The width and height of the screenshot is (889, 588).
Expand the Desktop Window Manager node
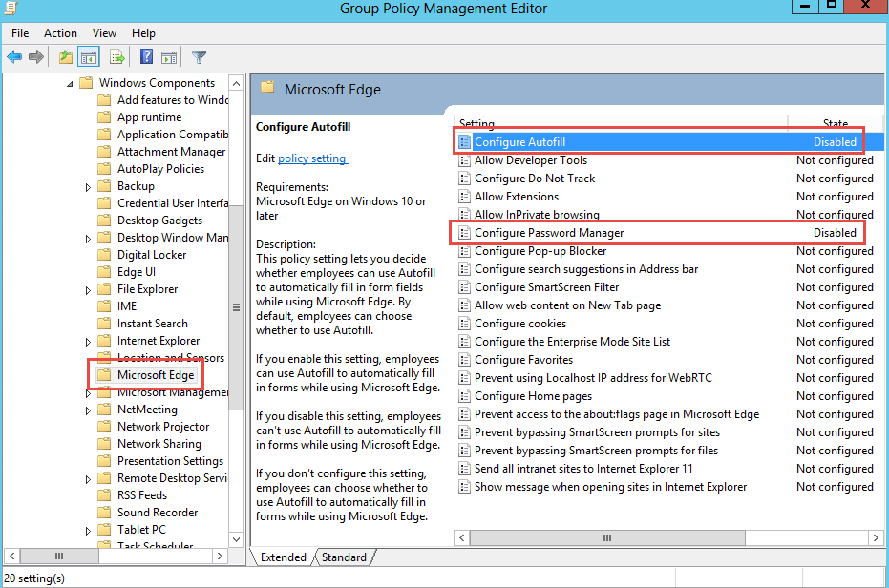coord(88,239)
